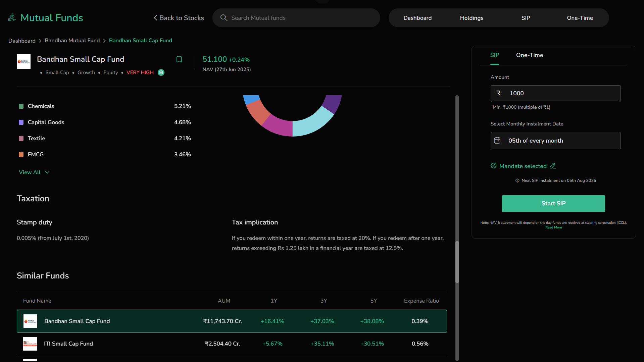Click the Amount input field
The image size is (644, 362).
555,94
